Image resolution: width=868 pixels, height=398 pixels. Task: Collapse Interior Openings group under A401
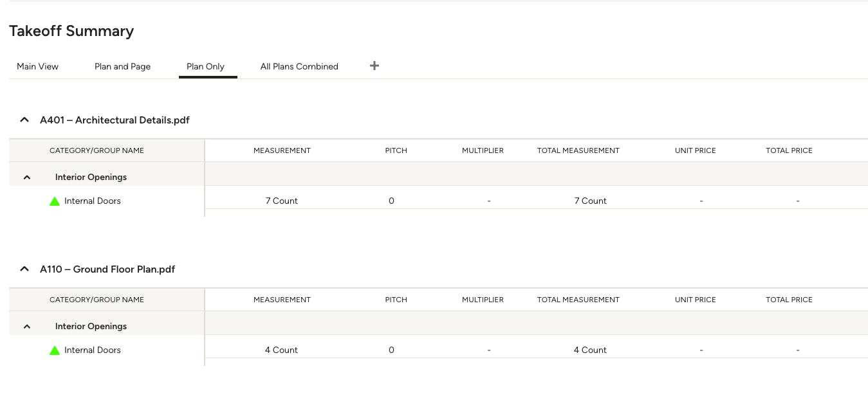coord(27,177)
